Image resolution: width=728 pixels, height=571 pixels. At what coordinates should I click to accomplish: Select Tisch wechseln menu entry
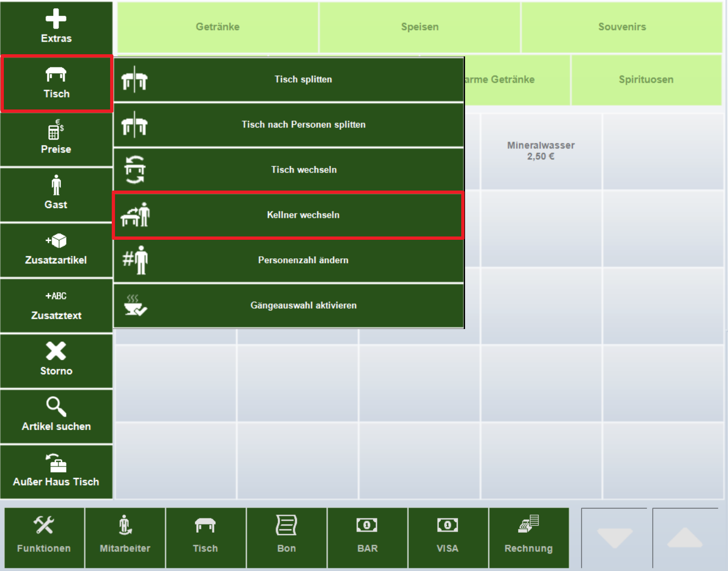289,170
